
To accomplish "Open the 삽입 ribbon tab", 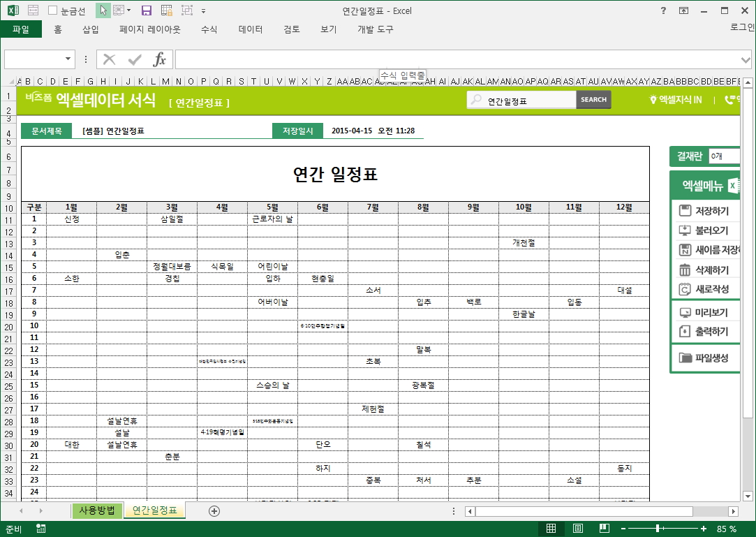I will point(91,29).
